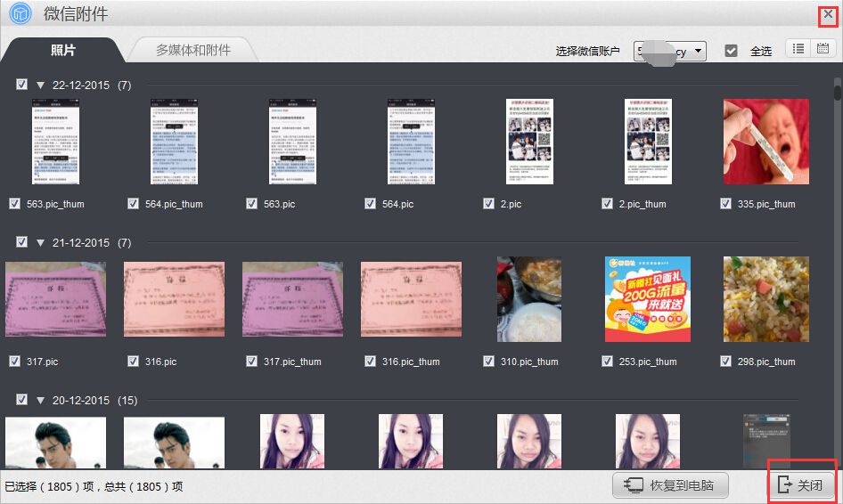Close the WeChat attachments window with X
The width and height of the screenshot is (843, 504).
[x=828, y=15]
